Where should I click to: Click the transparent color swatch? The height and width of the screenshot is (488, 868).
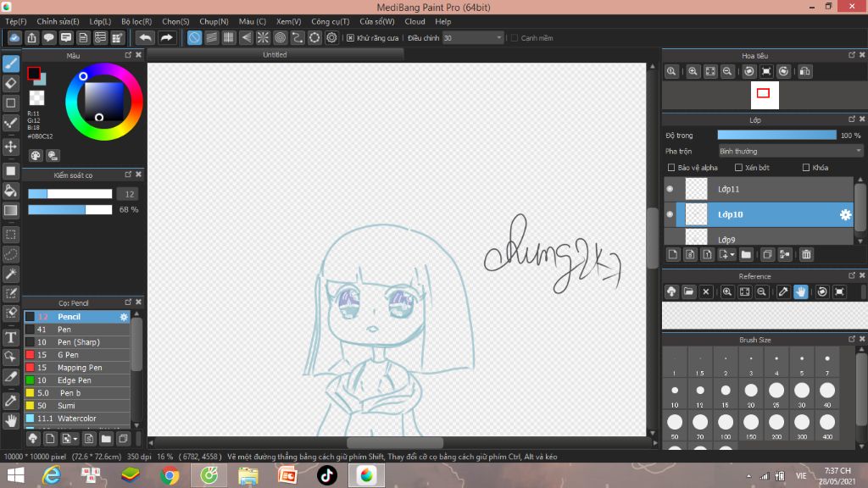tap(36, 98)
